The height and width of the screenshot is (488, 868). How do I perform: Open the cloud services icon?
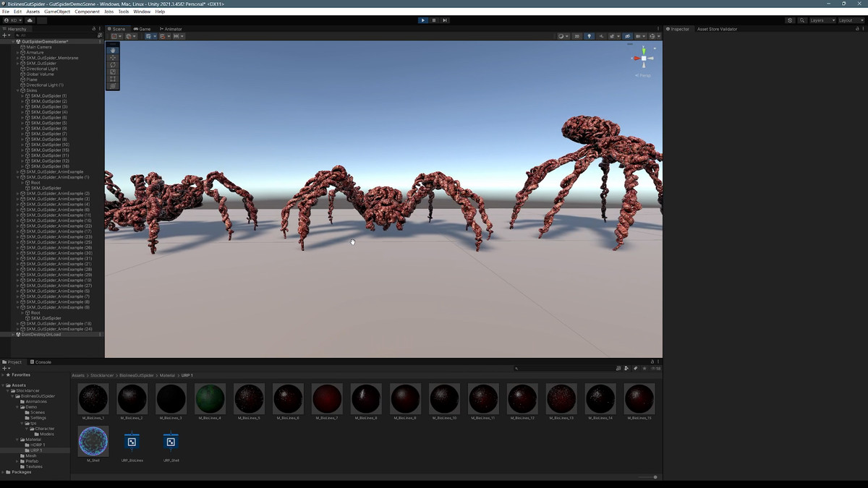tap(30, 20)
